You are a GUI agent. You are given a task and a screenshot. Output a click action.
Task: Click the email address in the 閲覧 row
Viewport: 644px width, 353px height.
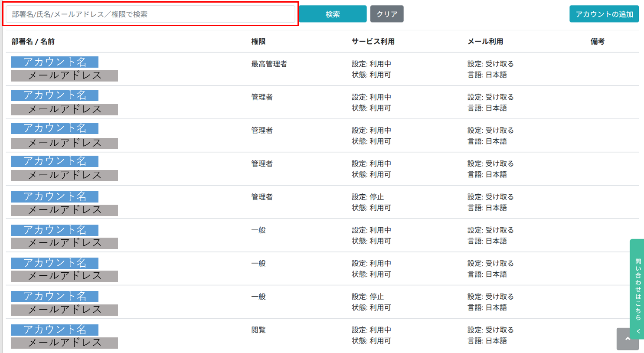(65, 343)
